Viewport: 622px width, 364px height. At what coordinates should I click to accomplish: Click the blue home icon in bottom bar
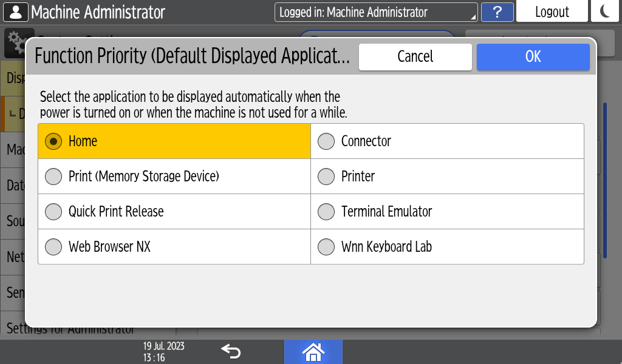coord(313,351)
